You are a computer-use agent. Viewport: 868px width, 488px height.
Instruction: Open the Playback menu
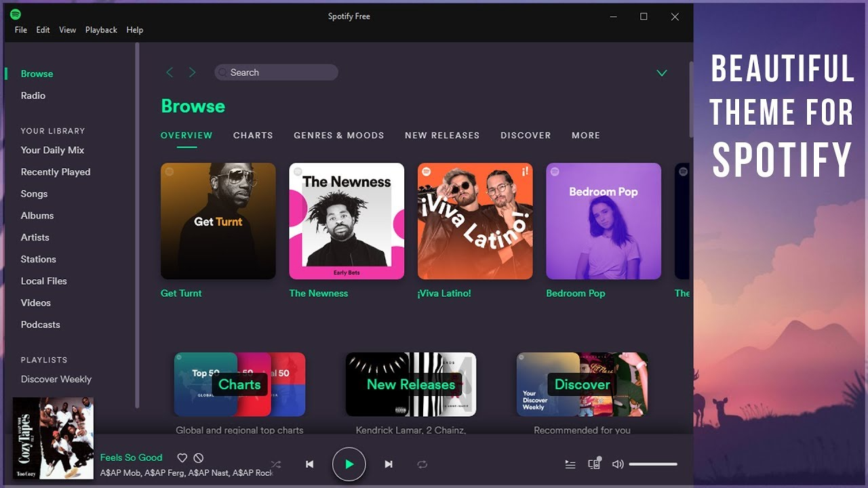click(x=101, y=30)
